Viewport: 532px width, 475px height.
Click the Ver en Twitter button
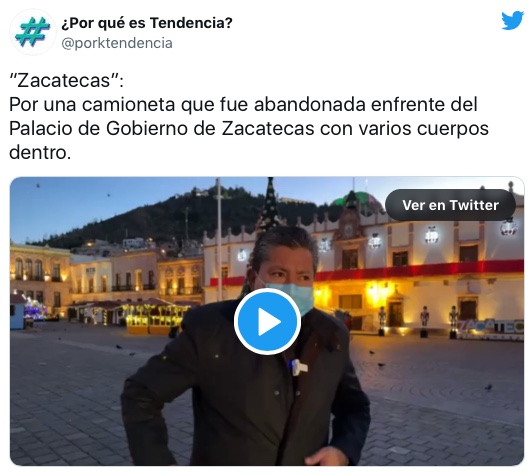(450, 205)
